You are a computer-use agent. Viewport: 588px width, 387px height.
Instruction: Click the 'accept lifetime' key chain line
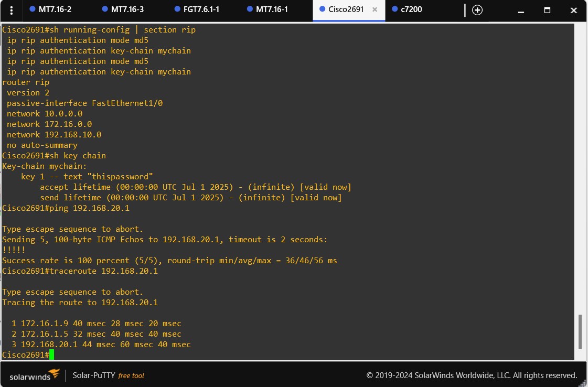click(196, 187)
